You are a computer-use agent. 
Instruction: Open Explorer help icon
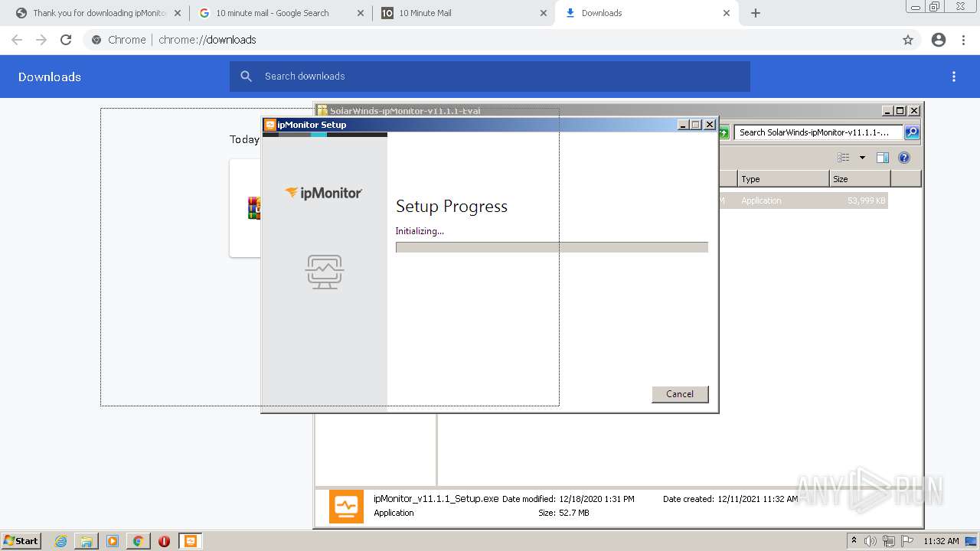click(904, 158)
